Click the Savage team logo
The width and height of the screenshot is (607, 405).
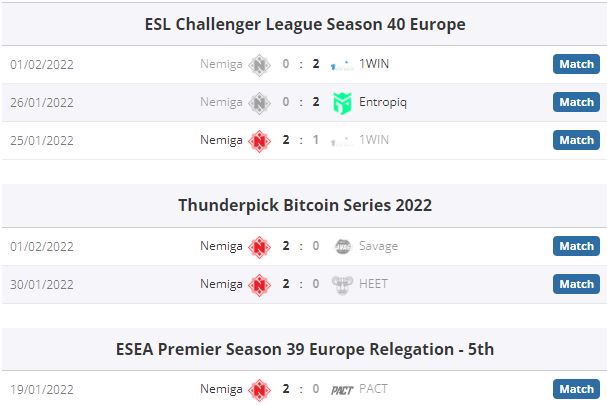coord(342,246)
